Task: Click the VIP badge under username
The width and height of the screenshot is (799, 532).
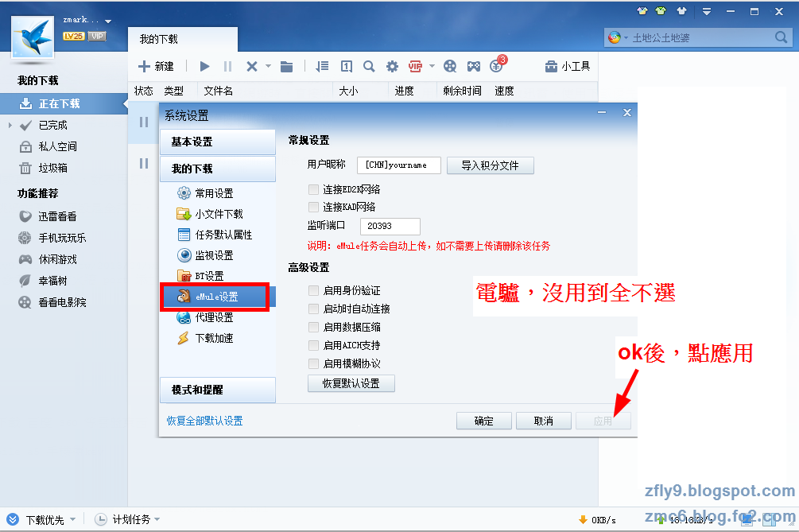Action: point(97,36)
